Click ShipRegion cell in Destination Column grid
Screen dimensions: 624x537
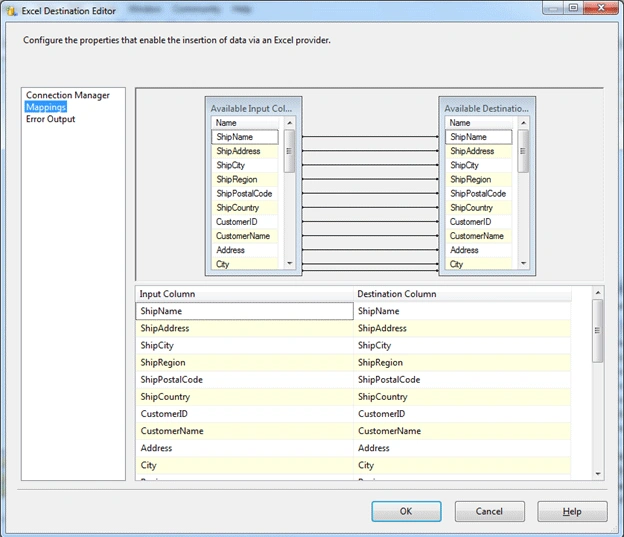pos(462,363)
